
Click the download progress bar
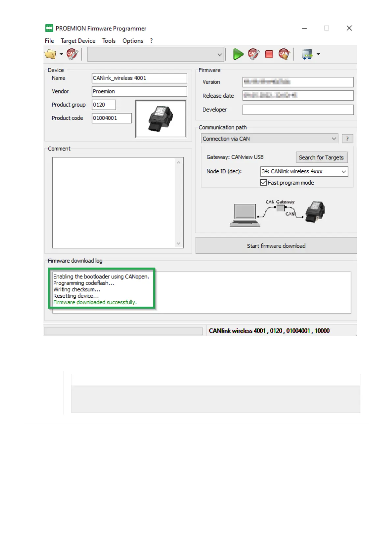123,331
